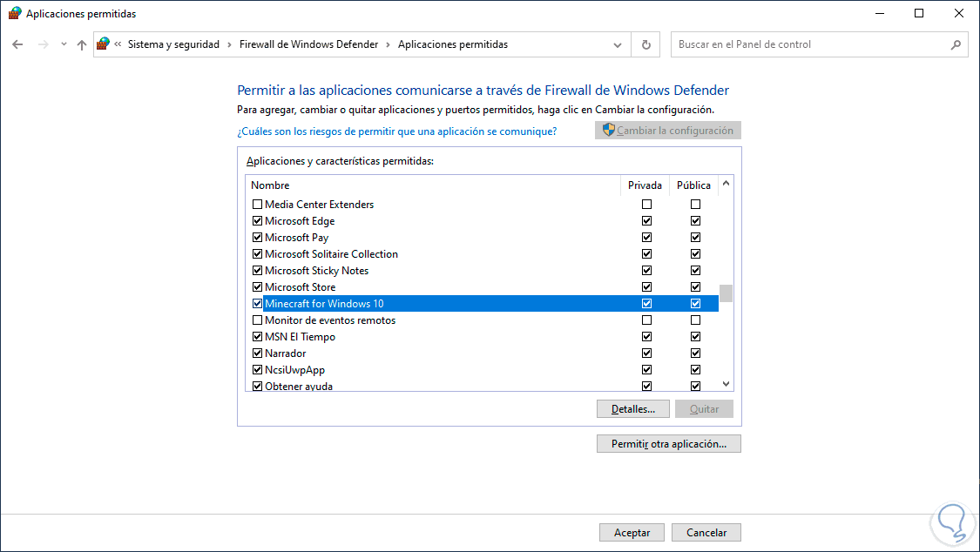Click the refresh button in address bar
This screenshot has width=980, height=552.
(645, 44)
